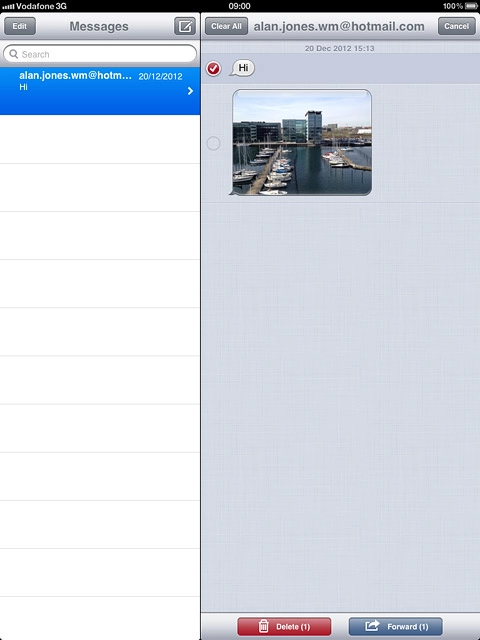
Task: Tap the battery icon in the status bar
Action: [x=471, y=6]
